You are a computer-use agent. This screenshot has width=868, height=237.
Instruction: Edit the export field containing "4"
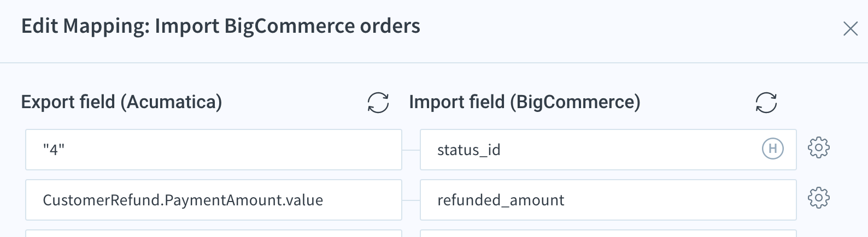tap(214, 150)
